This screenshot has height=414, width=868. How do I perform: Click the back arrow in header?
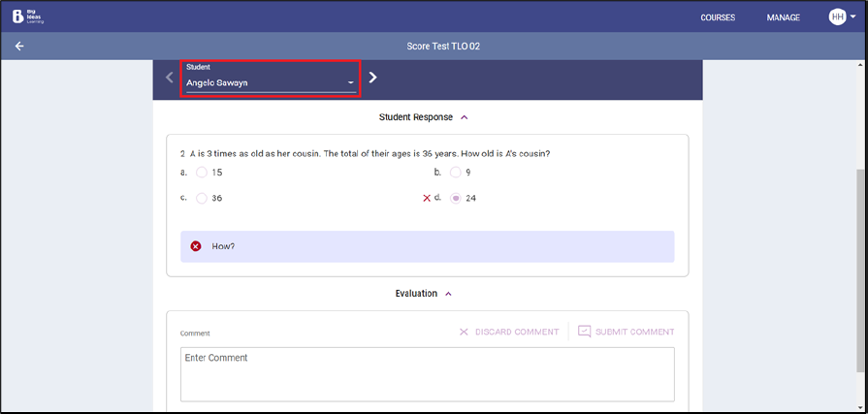18,47
